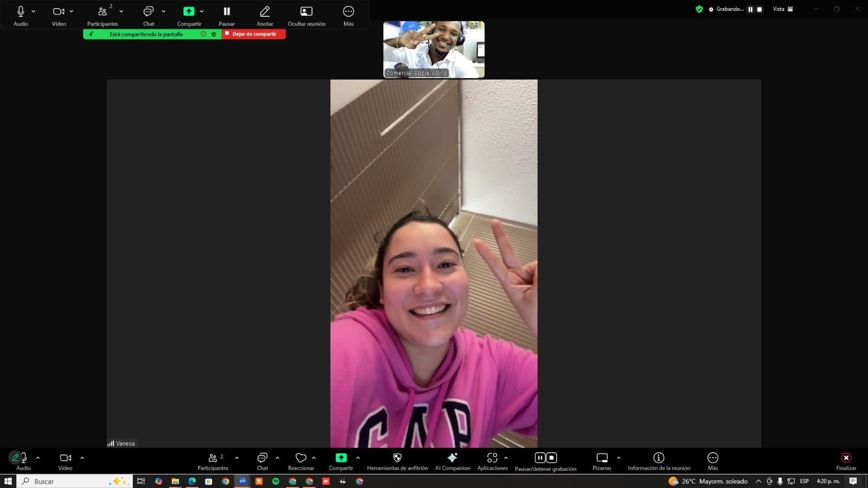Screen dimensions: 868x488
Task: Open Vista menu at top right
Action: [783, 9]
